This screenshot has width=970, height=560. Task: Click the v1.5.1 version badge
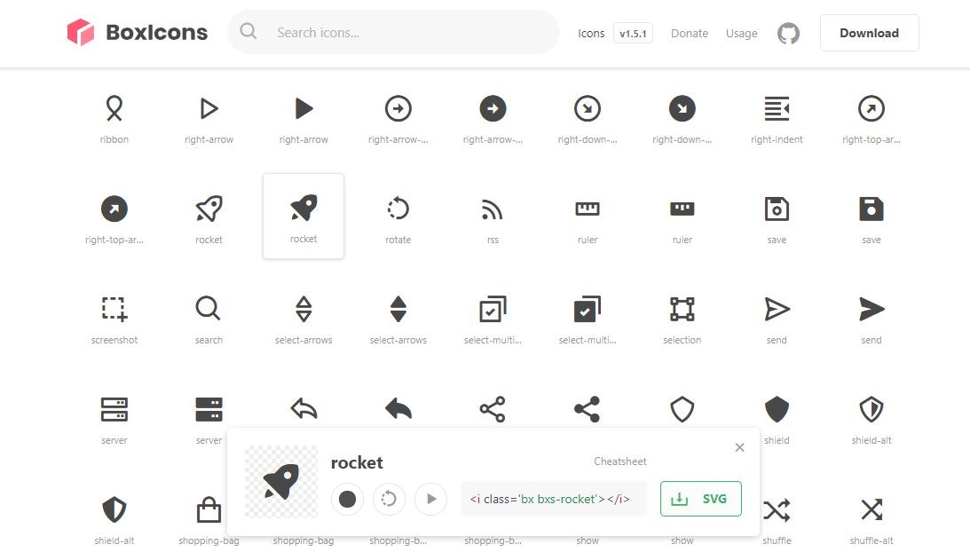633,32
